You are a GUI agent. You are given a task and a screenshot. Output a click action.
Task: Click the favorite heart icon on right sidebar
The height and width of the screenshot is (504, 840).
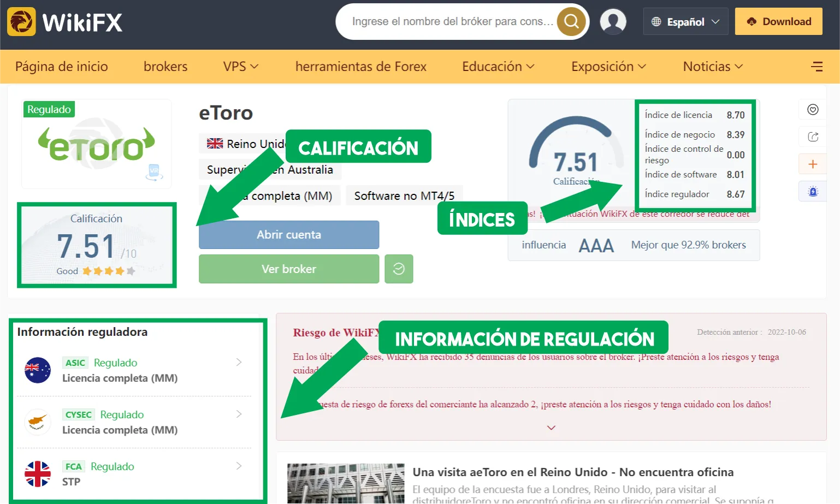point(813,110)
